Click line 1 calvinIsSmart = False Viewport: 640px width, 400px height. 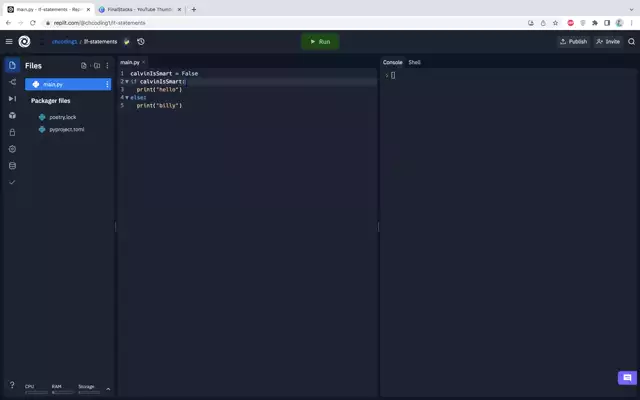[164, 73]
